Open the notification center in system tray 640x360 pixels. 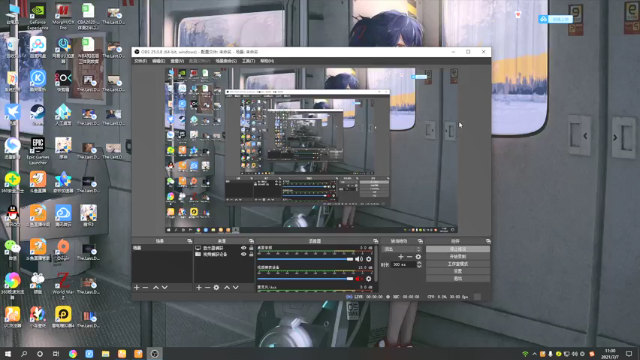[x=629, y=354]
